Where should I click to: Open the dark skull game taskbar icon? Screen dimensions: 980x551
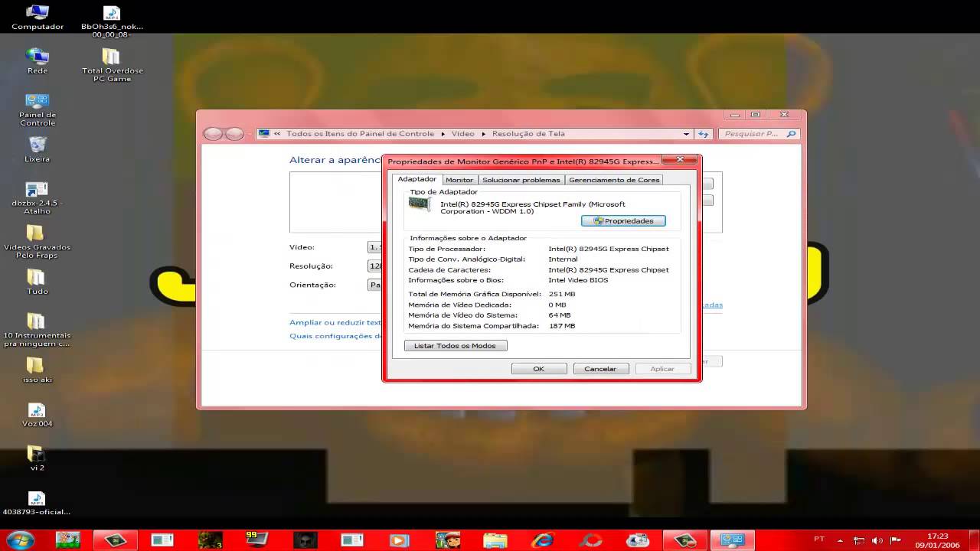coord(305,540)
